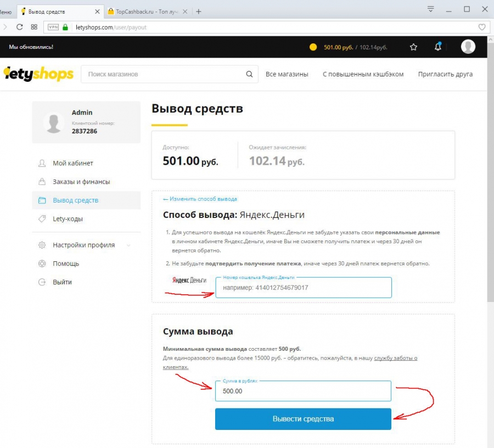Image resolution: width=494 pixels, height=448 pixels.
Task: Click the Яндекс Деньги logo
Action: click(189, 280)
